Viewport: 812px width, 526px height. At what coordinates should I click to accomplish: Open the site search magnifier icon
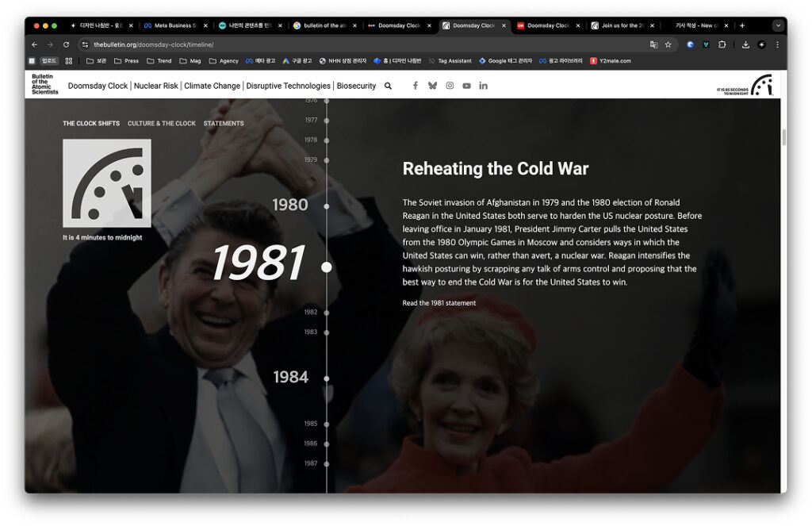388,86
